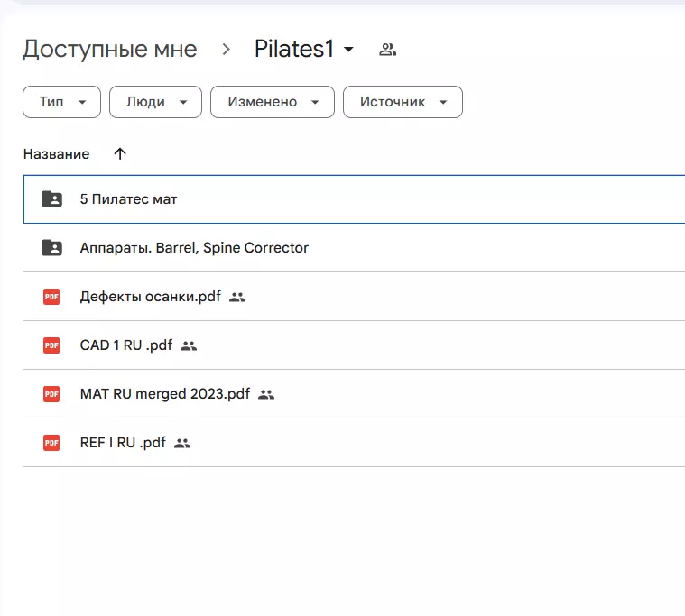Viewport: 685px width, 616px height.
Task: Click the Название column header
Action: pyautogui.click(x=56, y=154)
